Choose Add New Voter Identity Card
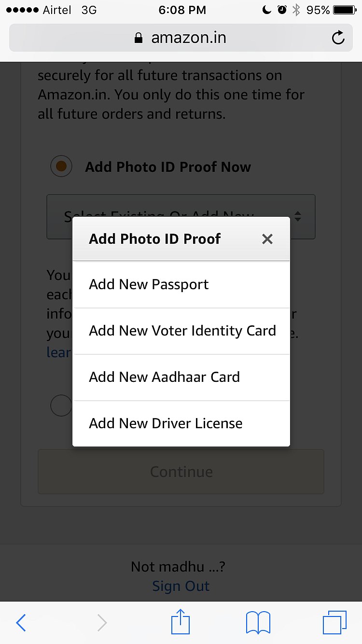 click(181, 331)
